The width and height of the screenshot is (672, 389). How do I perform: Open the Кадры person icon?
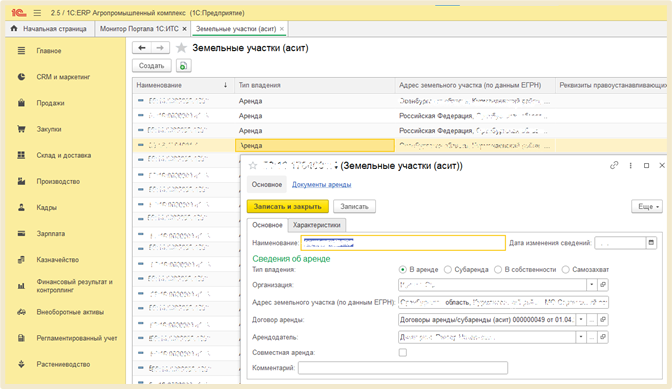click(x=21, y=208)
